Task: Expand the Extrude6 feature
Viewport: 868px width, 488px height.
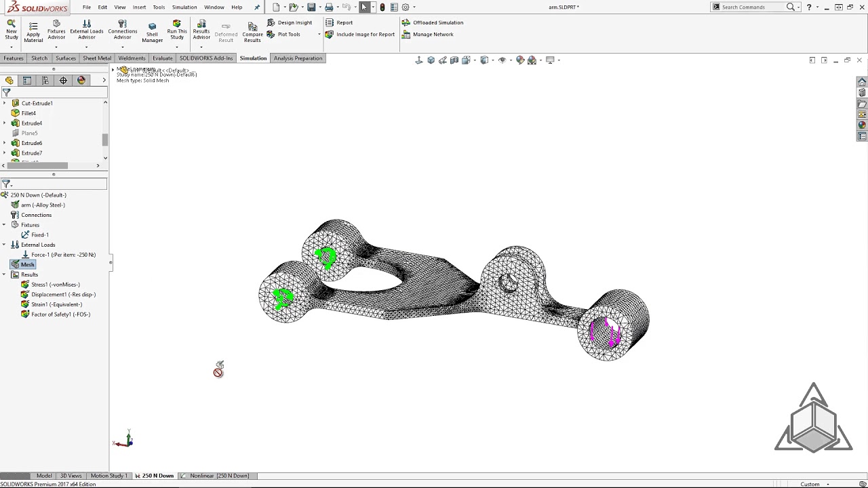Action: tap(5, 143)
